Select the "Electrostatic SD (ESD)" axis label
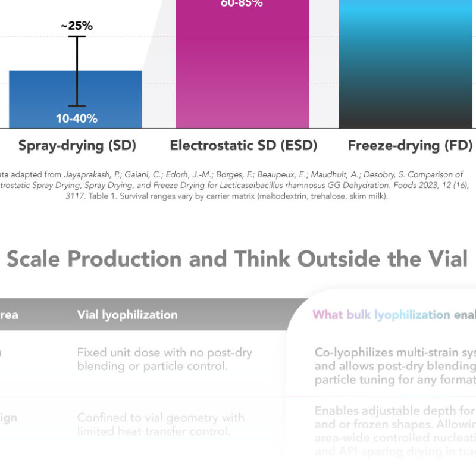476x476 pixels. point(243,145)
